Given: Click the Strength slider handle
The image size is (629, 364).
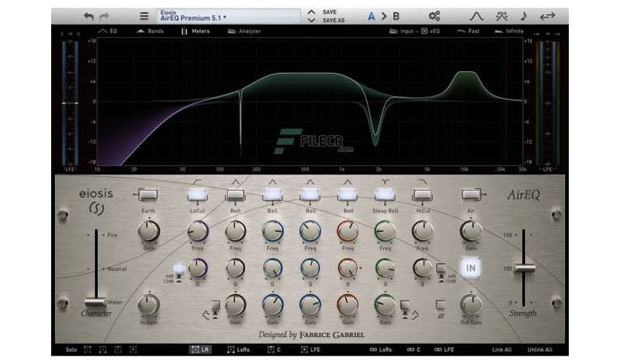Looking at the screenshot, I should pos(524,268).
